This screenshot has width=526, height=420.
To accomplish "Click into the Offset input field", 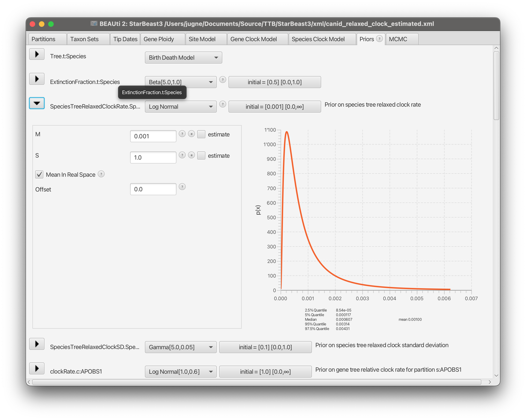I will 153,189.
